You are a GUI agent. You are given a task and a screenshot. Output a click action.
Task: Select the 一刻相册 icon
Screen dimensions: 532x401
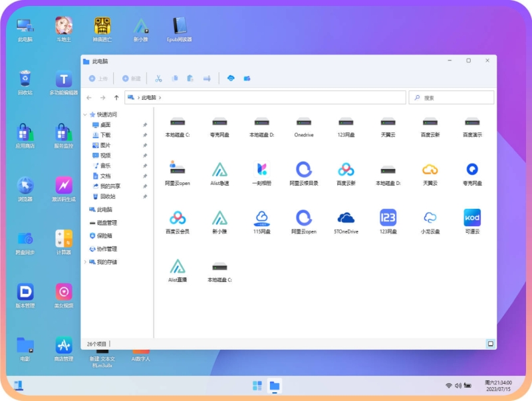[x=261, y=174]
